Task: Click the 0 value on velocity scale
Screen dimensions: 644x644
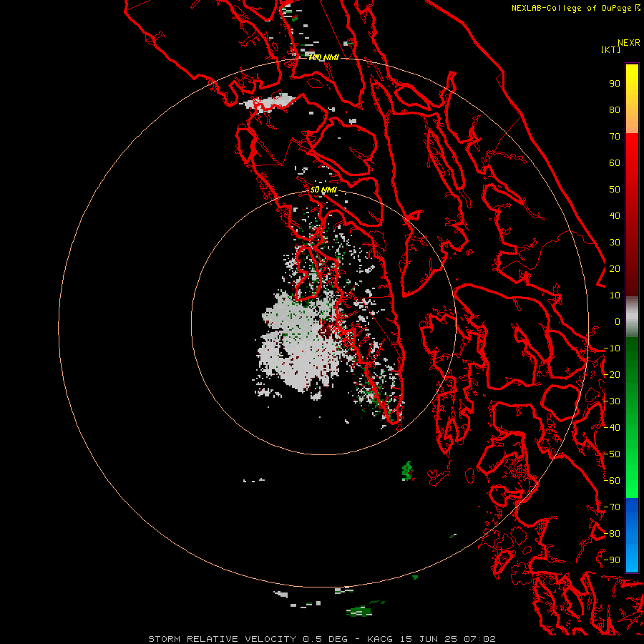Action: [x=618, y=322]
